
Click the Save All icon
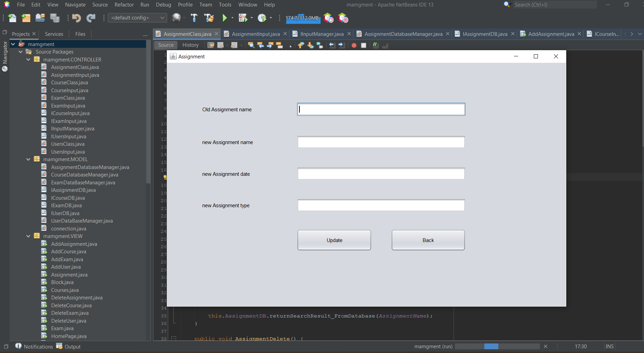55,18
